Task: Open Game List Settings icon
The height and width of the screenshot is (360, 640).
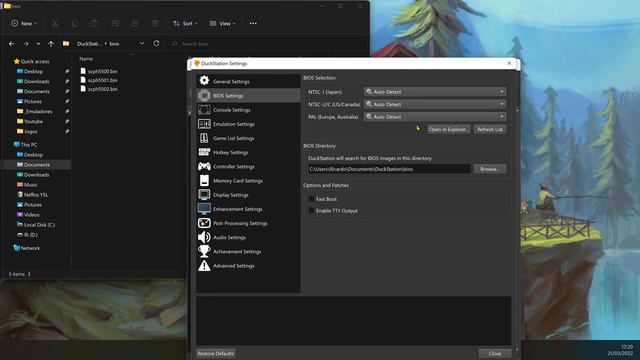Action: [204, 138]
